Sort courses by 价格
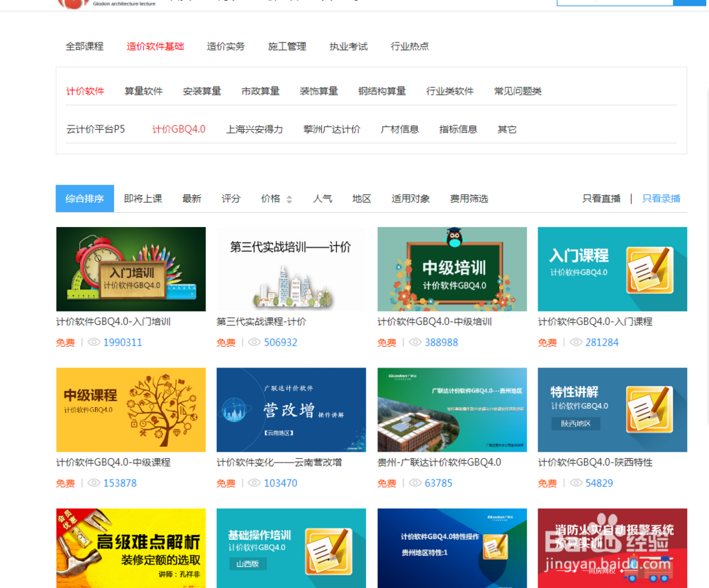 pyautogui.click(x=270, y=199)
